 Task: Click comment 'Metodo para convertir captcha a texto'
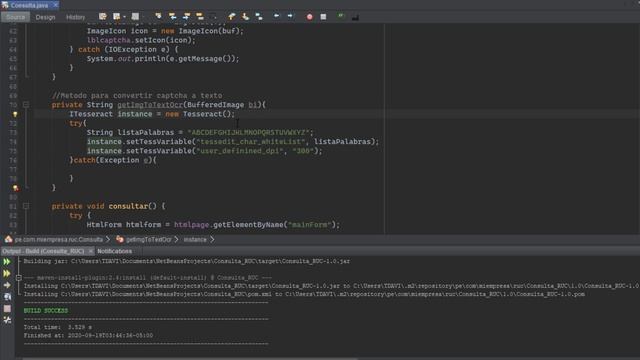[x=137, y=96]
